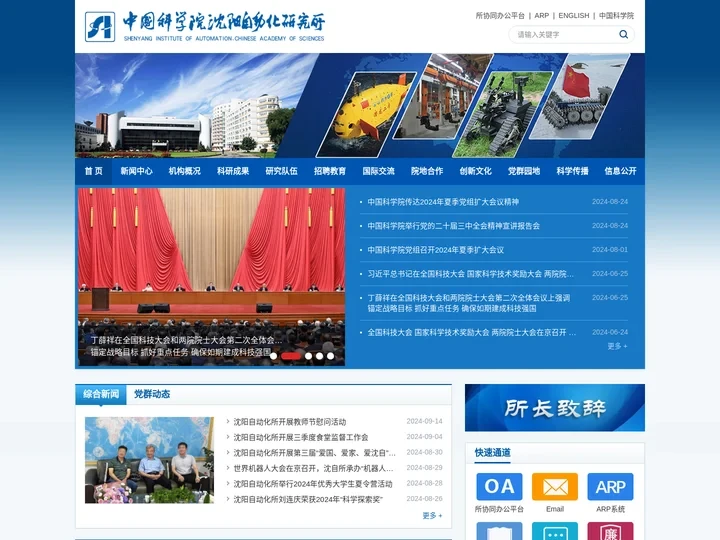Click the institute header banner image
This screenshot has height=540, width=720.
click(x=360, y=106)
